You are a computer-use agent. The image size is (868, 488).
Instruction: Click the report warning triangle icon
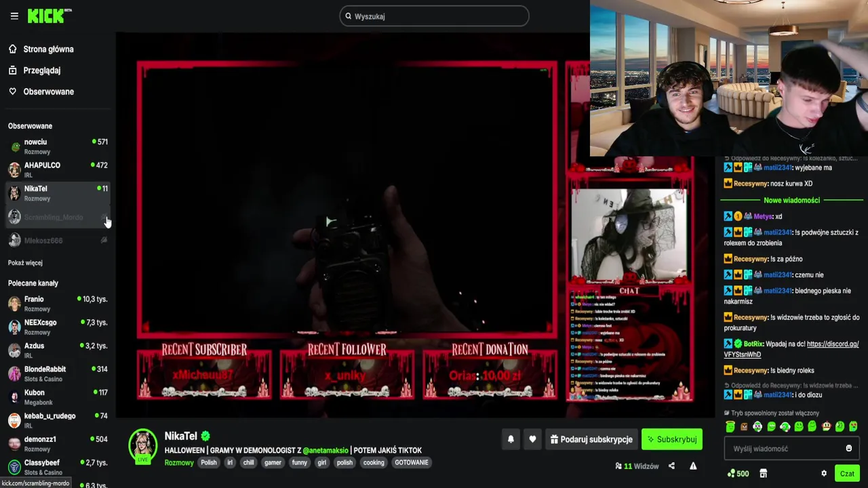coord(693,466)
